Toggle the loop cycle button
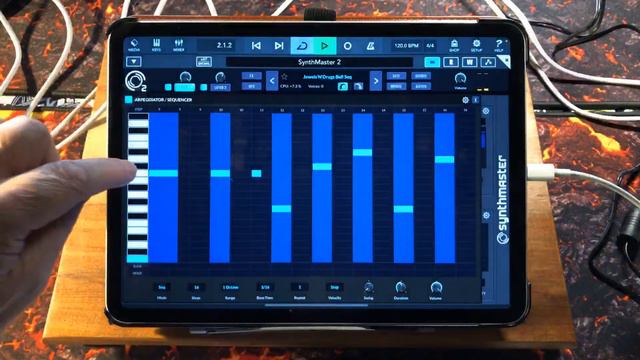Image resolution: width=640 pixels, height=360 pixels. click(x=302, y=46)
